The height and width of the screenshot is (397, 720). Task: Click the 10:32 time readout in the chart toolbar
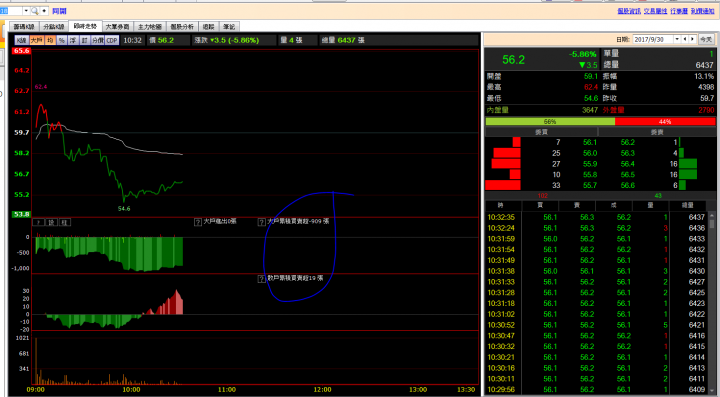132,40
